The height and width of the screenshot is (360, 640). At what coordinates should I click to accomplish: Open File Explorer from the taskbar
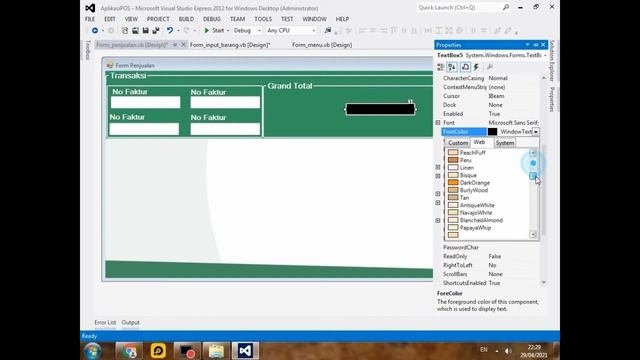216,351
